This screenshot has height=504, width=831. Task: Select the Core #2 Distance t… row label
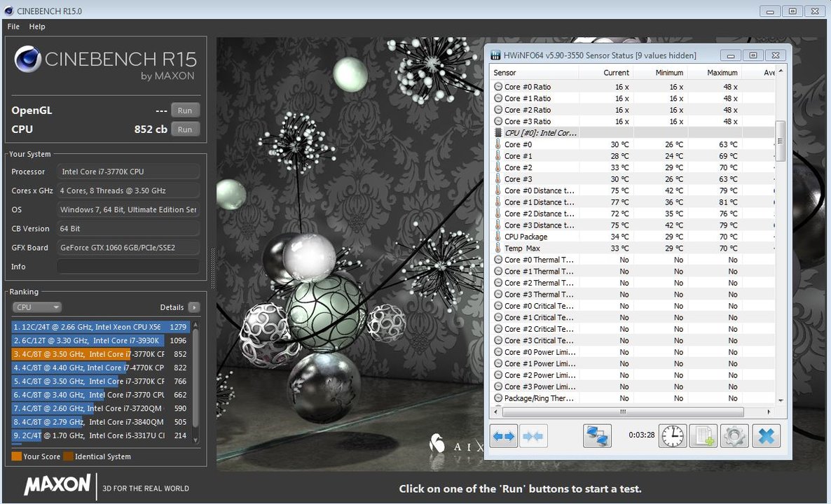coord(539,214)
